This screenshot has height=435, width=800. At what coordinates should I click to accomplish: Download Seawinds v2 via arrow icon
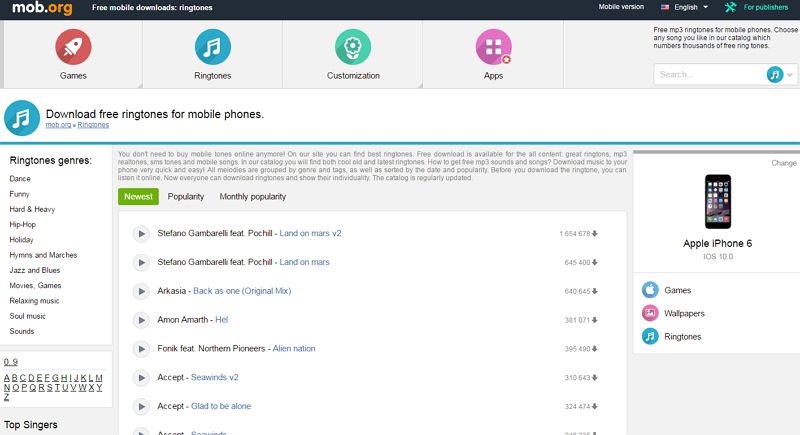point(594,378)
